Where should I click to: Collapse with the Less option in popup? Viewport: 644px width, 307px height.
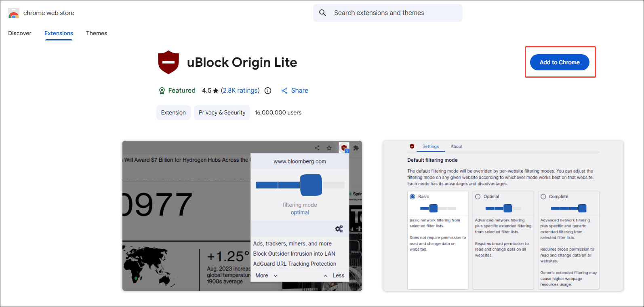[334, 275]
